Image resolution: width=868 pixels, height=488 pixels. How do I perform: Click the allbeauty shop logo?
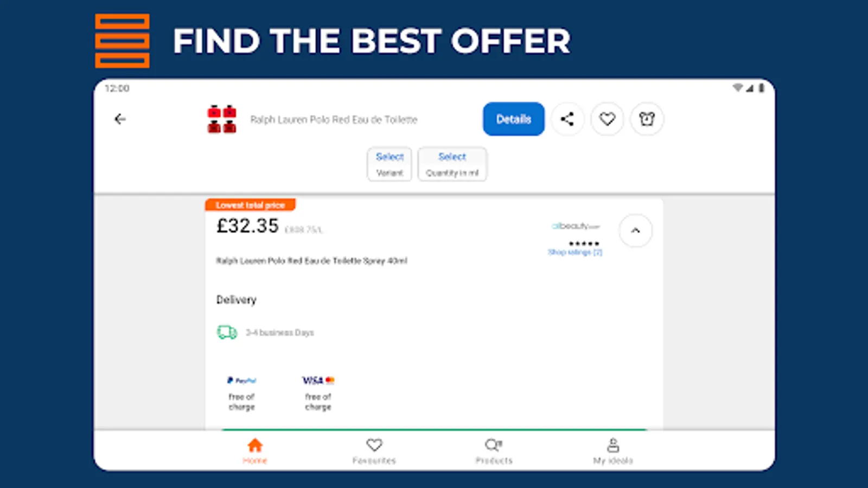coord(576,226)
